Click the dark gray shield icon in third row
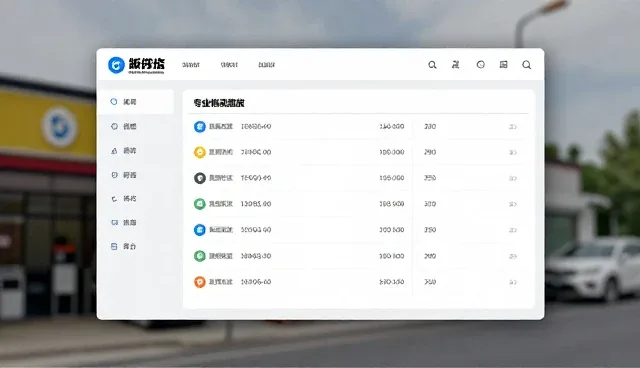The height and width of the screenshot is (368, 640). pos(200,178)
